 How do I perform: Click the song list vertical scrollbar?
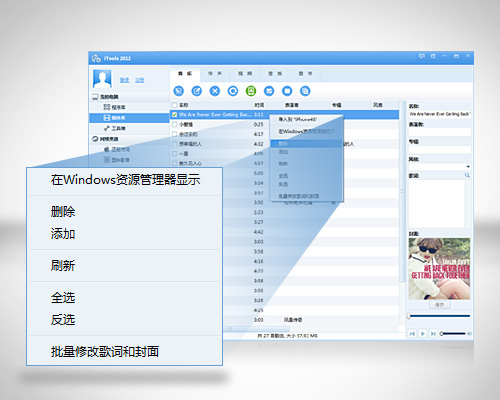[402, 192]
